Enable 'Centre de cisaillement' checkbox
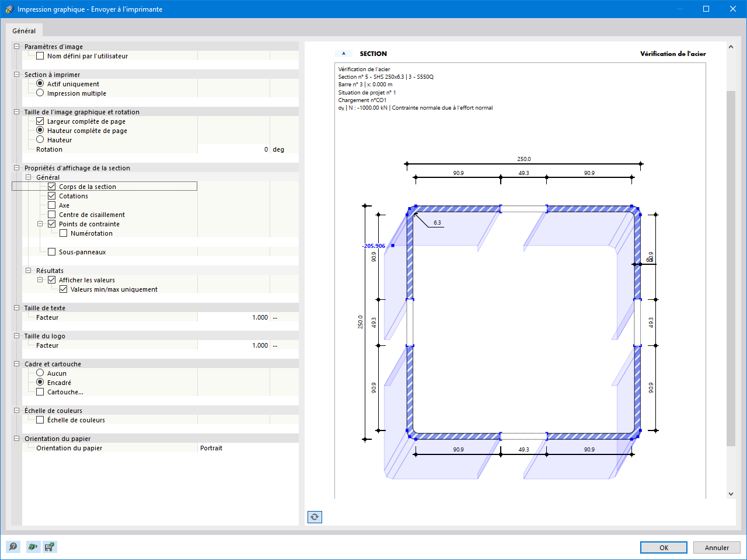Image resolution: width=747 pixels, height=560 pixels. click(x=51, y=215)
